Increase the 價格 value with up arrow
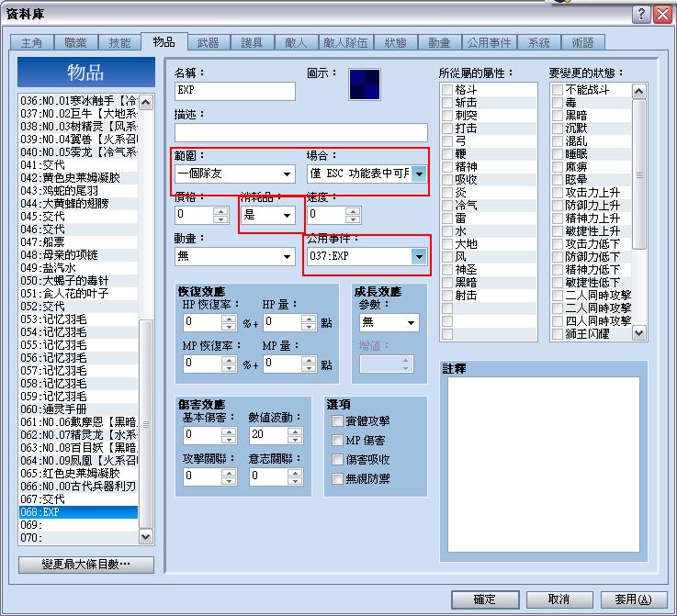This screenshot has height=616, width=677. coord(220,211)
